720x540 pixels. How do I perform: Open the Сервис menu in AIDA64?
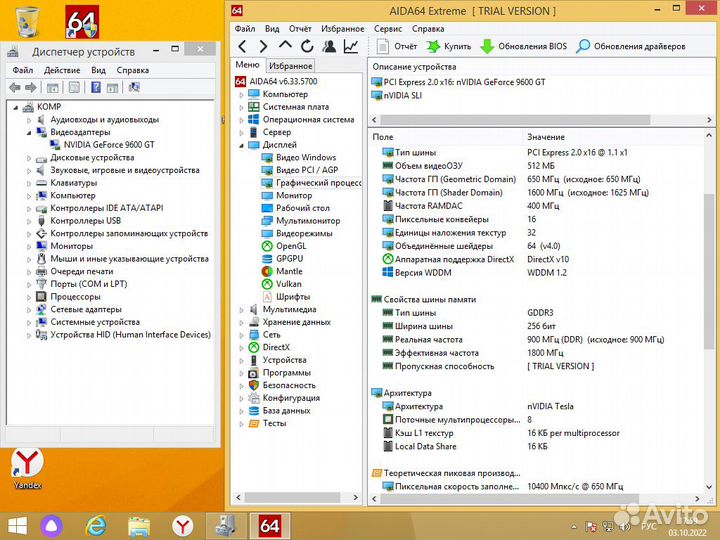click(388, 29)
